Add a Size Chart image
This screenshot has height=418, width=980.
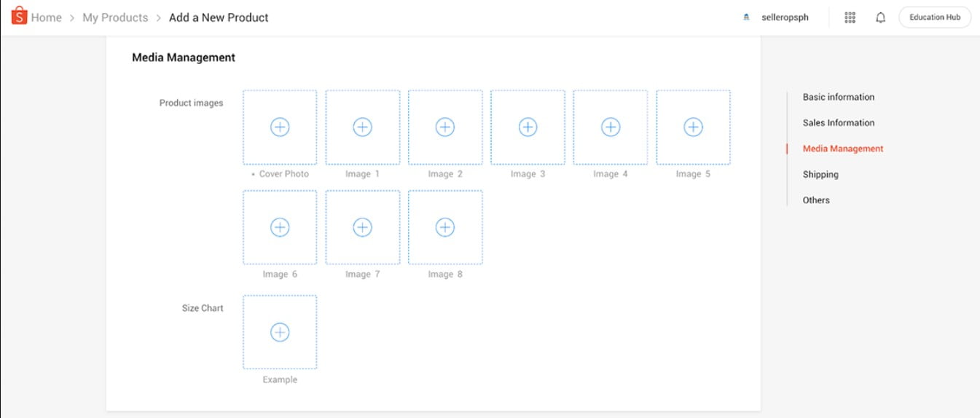pos(280,332)
